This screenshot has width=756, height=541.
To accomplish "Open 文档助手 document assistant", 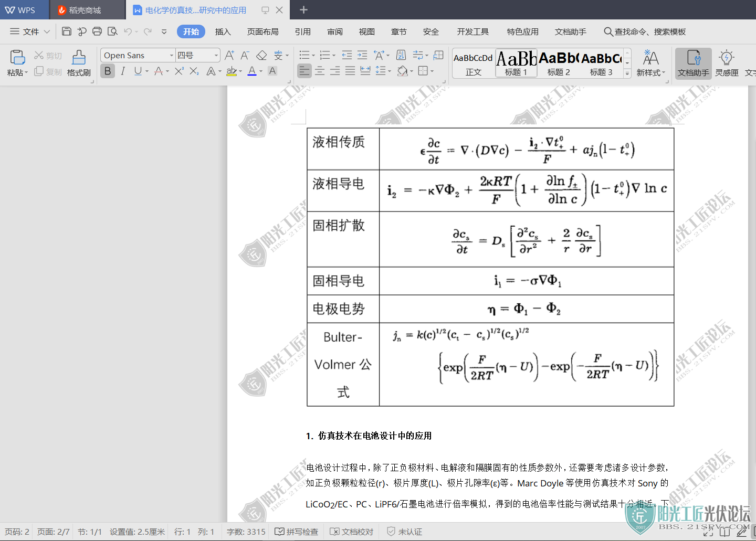I will pos(694,63).
